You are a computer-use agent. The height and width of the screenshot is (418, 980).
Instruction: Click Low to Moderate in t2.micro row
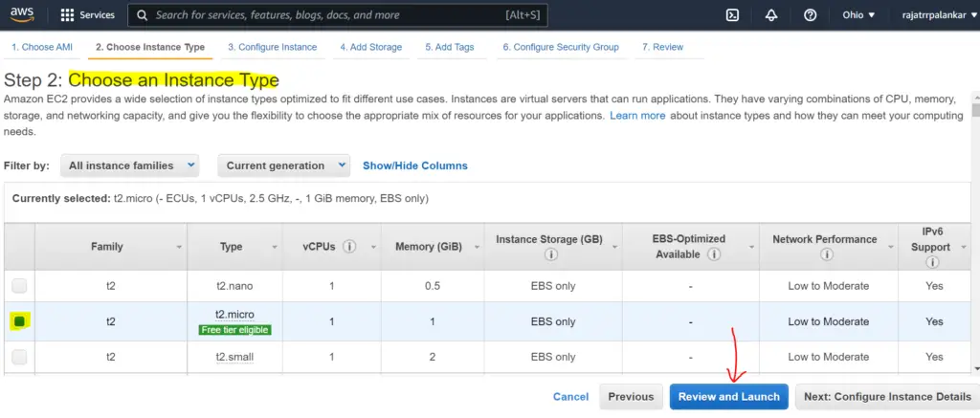click(x=828, y=321)
